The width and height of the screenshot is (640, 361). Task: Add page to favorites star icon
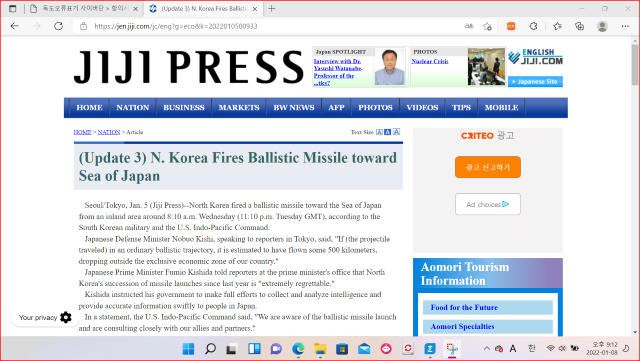487,26
